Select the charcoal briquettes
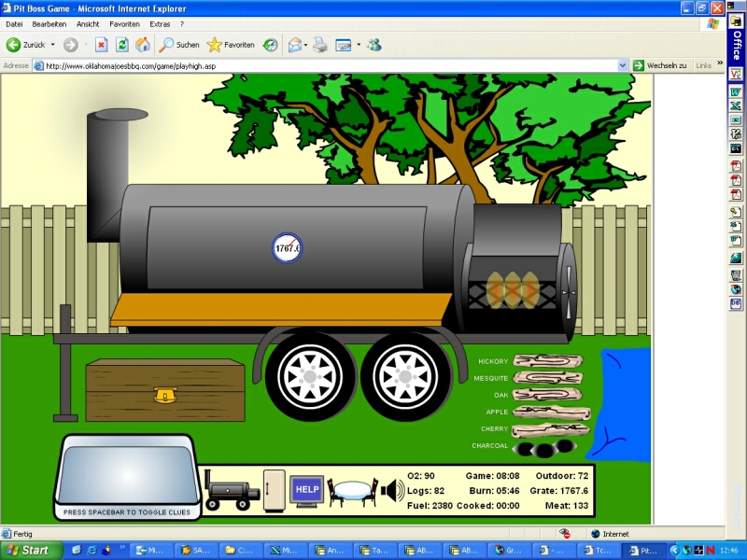The width and height of the screenshot is (747, 560). point(544,448)
